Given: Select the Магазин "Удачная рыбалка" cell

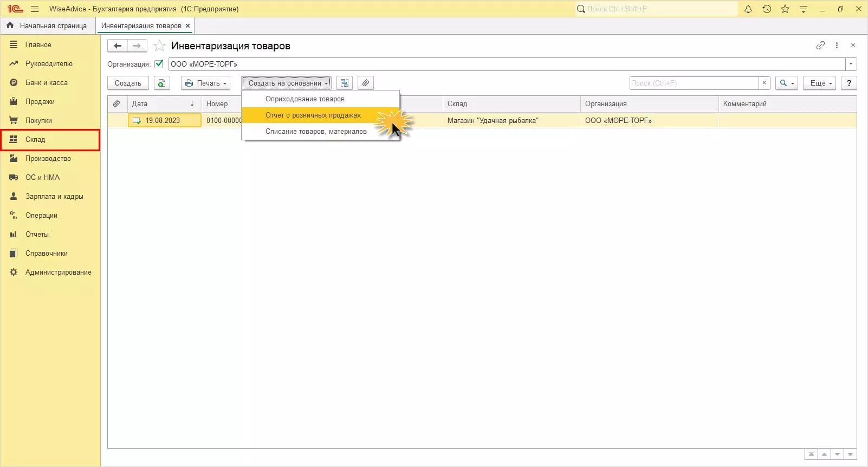Looking at the screenshot, I should point(511,120).
